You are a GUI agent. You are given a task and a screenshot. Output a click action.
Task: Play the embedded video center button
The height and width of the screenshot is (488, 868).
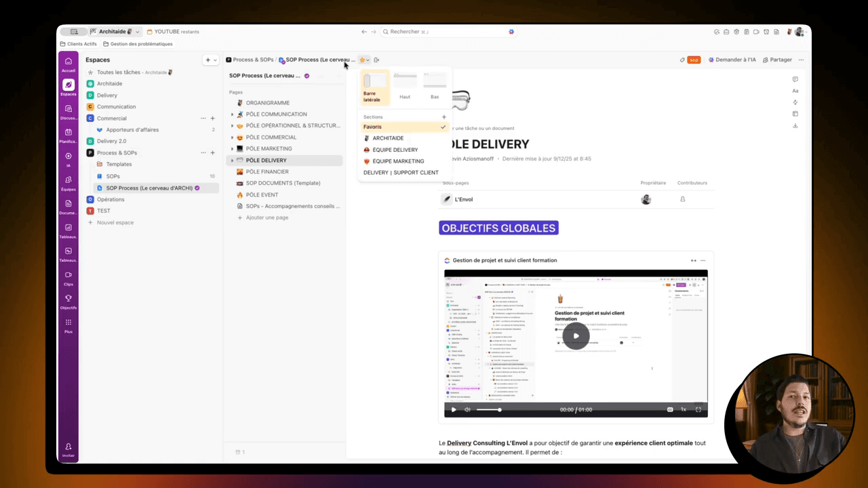pyautogui.click(x=576, y=335)
